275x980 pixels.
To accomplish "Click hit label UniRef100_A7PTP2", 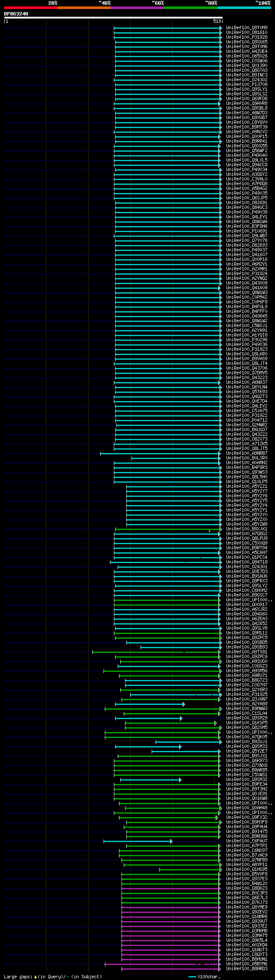I will (x=247, y=846).
